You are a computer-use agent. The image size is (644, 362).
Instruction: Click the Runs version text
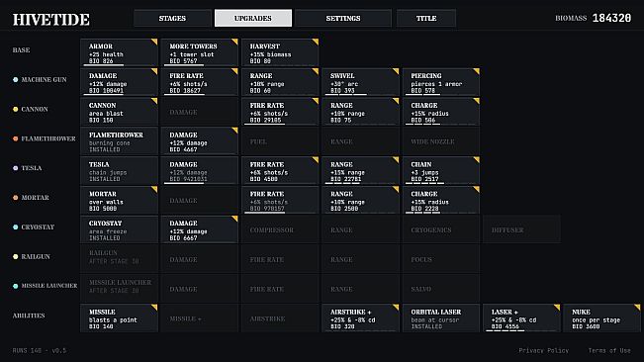(x=39, y=350)
